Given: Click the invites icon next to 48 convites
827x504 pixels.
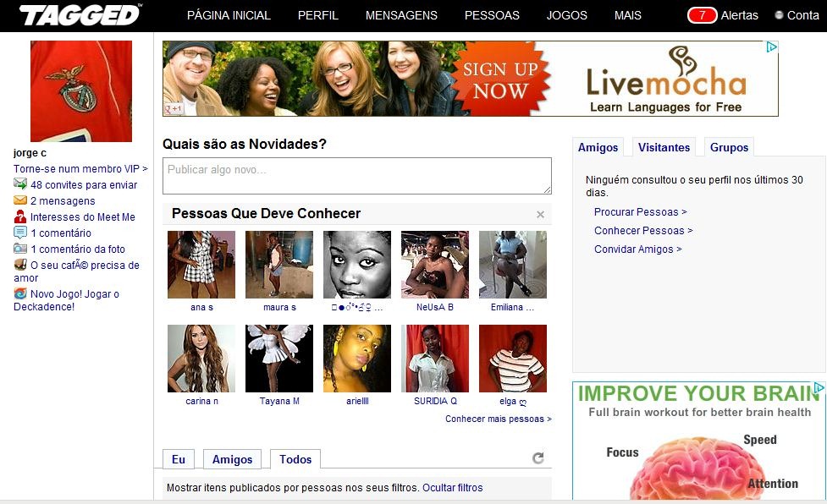Looking at the screenshot, I should tap(20, 184).
